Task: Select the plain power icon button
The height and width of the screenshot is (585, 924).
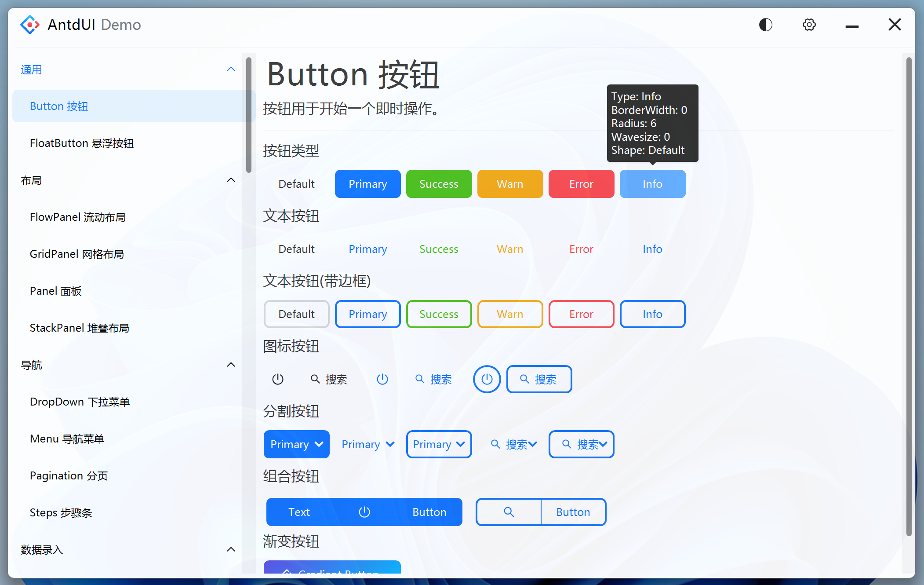Action: coord(278,379)
